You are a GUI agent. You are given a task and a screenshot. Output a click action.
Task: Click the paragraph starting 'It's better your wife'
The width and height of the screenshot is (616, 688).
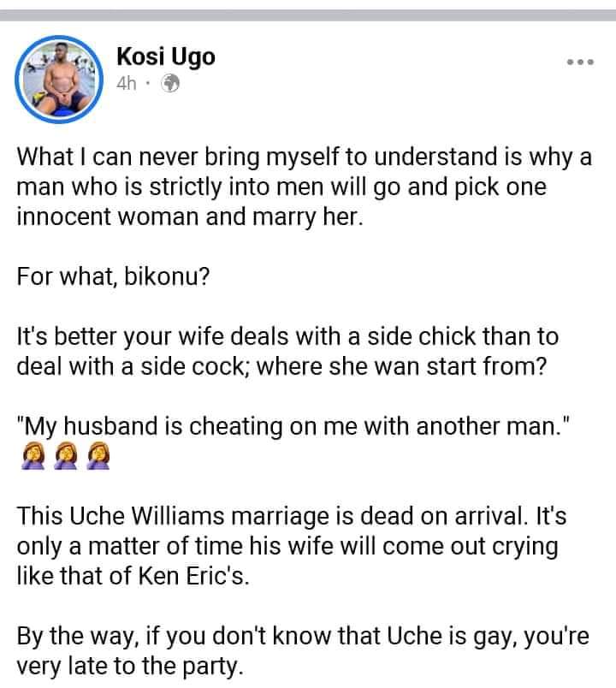[287, 352]
